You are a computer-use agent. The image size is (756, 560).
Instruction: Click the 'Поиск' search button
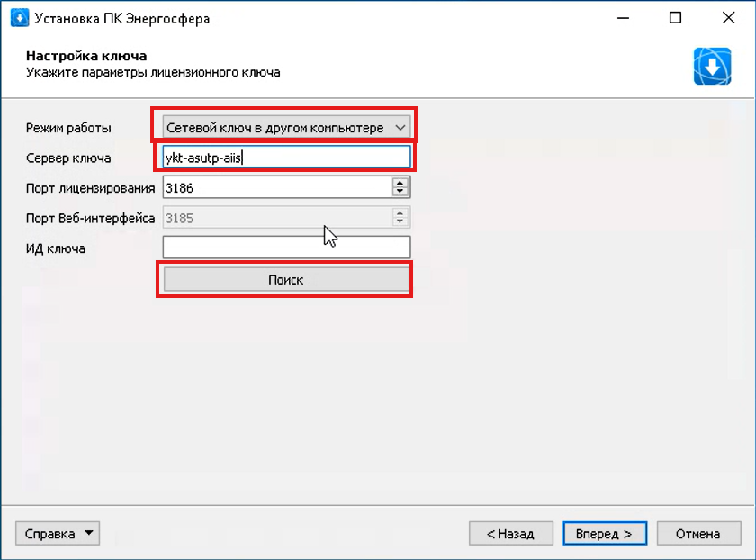pyautogui.click(x=286, y=280)
